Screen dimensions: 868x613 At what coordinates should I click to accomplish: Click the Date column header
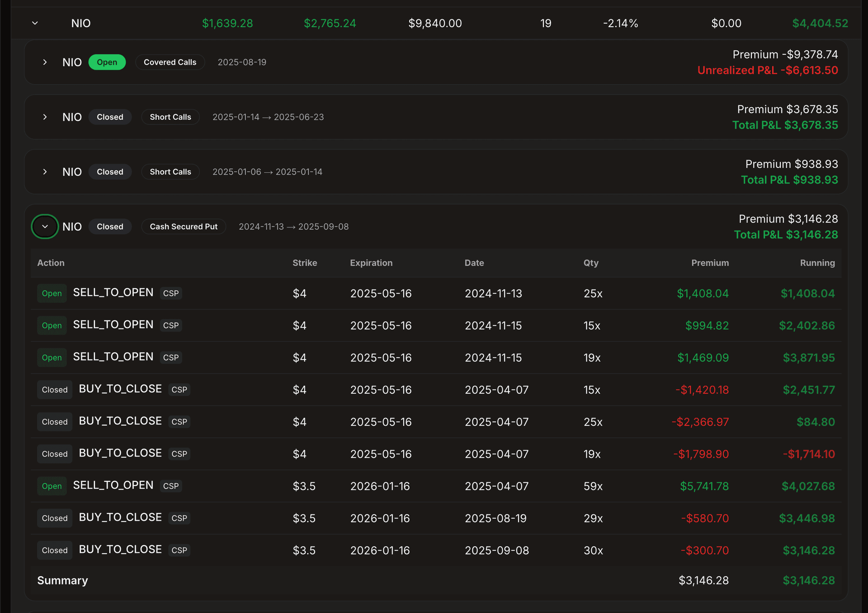click(x=474, y=263)
